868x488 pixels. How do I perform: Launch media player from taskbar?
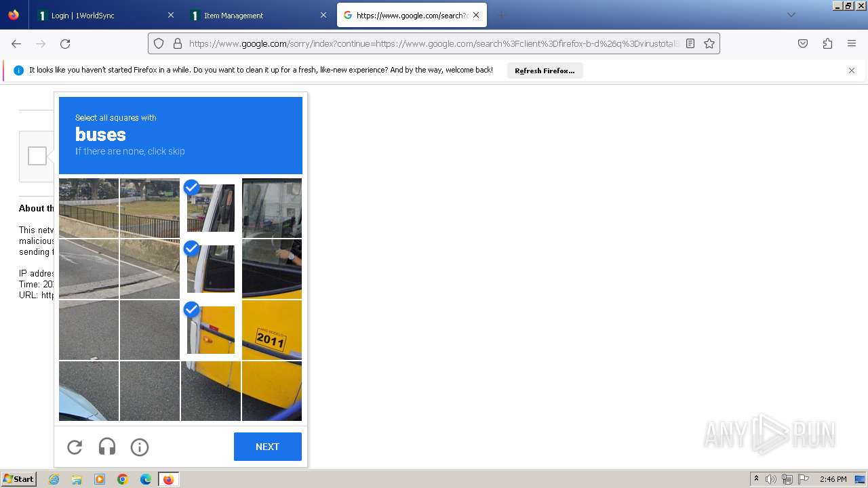(x=100, y=479)
